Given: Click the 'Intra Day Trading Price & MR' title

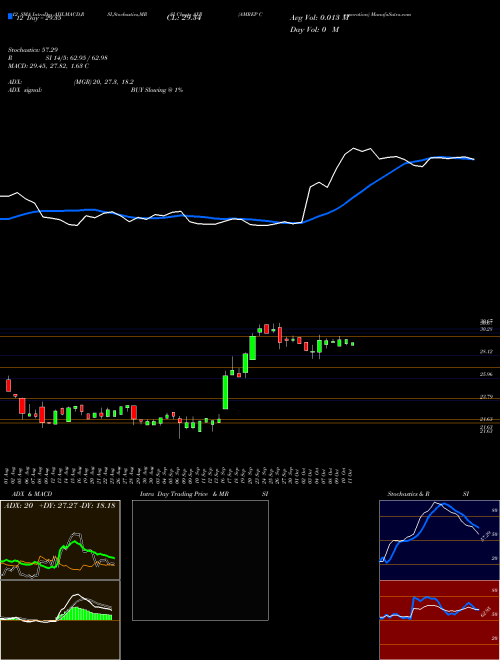Looking at the screenshot, I should (184, 494).
